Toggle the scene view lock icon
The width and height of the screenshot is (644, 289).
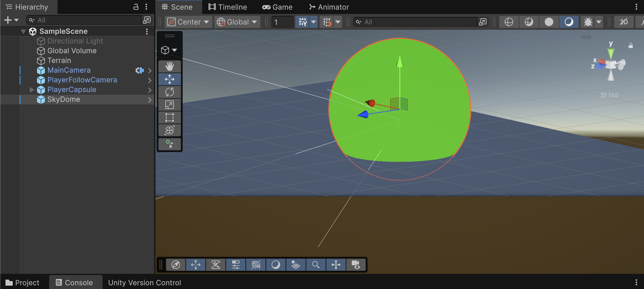[x=630, y=46]
